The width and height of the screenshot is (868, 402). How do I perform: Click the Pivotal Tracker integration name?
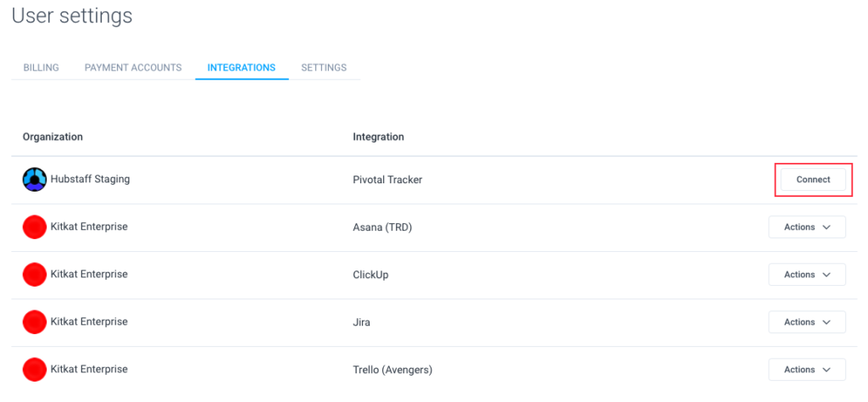tap(387, 180)
